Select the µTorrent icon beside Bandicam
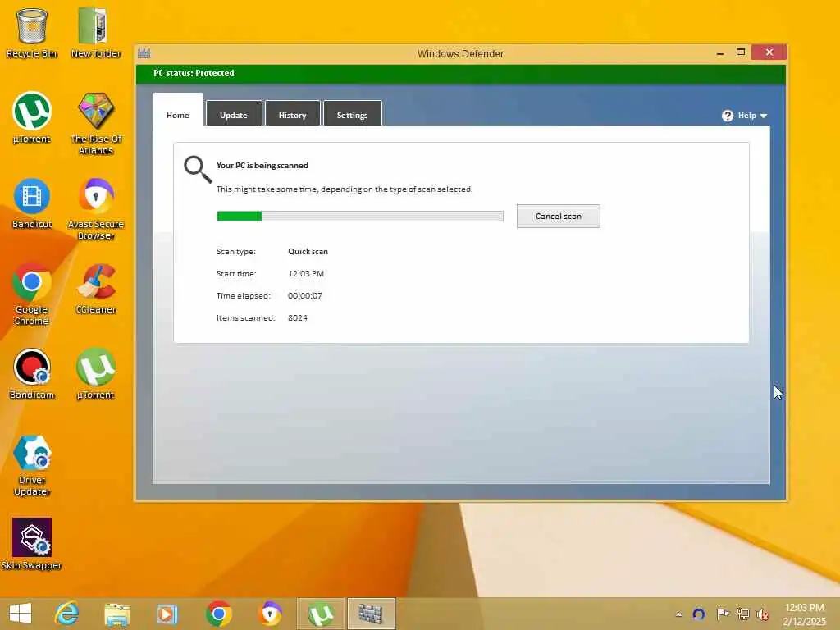This screenshot has height=630, width=840. (x=96, y=374)
